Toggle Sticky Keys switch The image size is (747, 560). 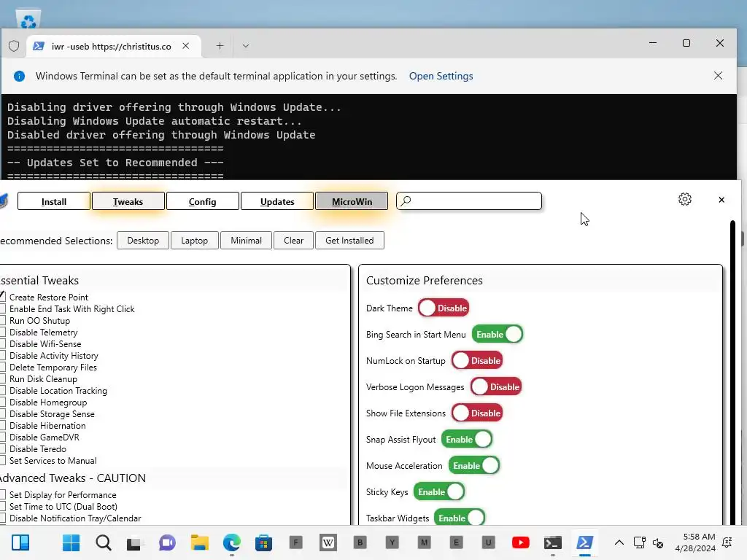coord(439,491)
